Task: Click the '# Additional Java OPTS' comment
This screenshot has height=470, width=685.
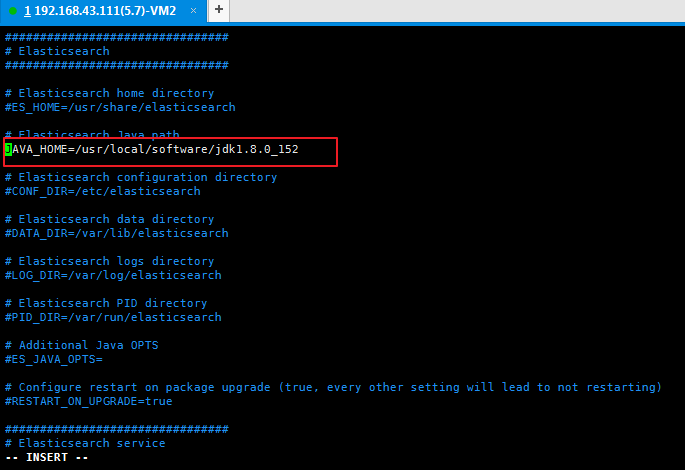Action: 82,346
